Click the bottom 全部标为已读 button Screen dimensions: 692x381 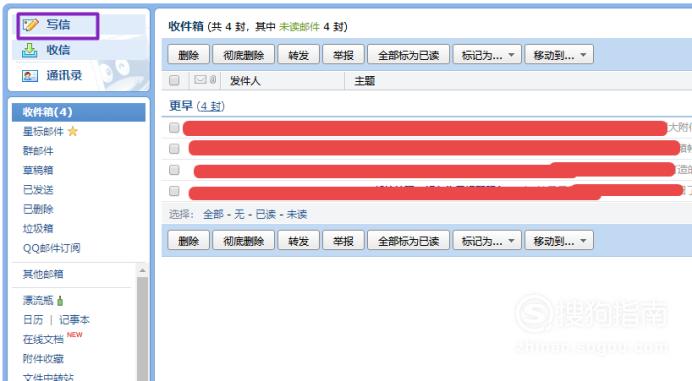(x=408, y=241)
